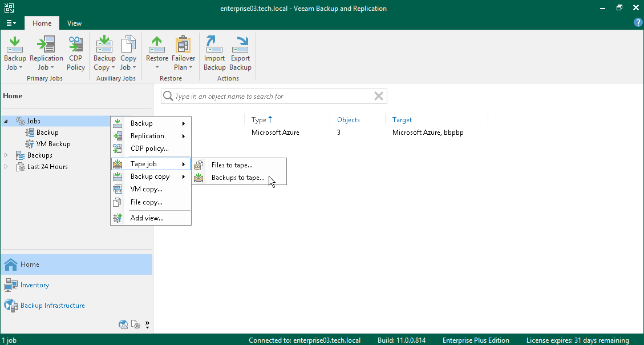Choose File copy... in context menu

pos(151,202)
